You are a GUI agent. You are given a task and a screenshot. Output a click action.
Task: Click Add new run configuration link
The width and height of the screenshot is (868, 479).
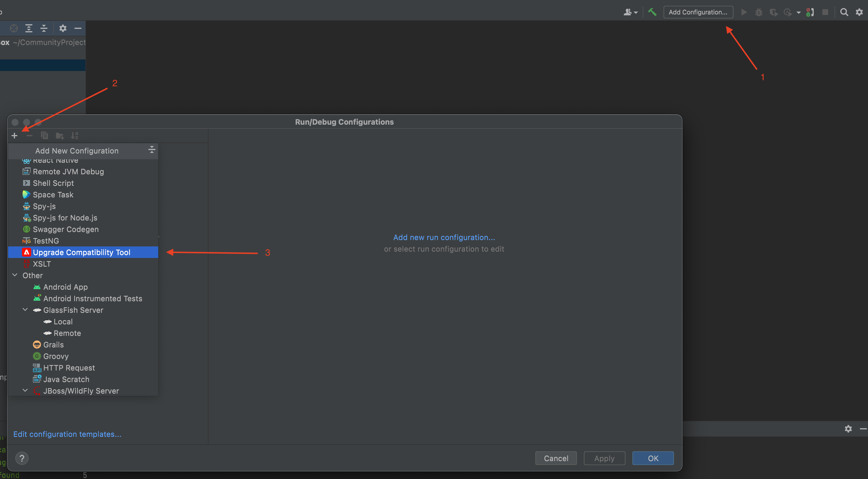(444, 237)
